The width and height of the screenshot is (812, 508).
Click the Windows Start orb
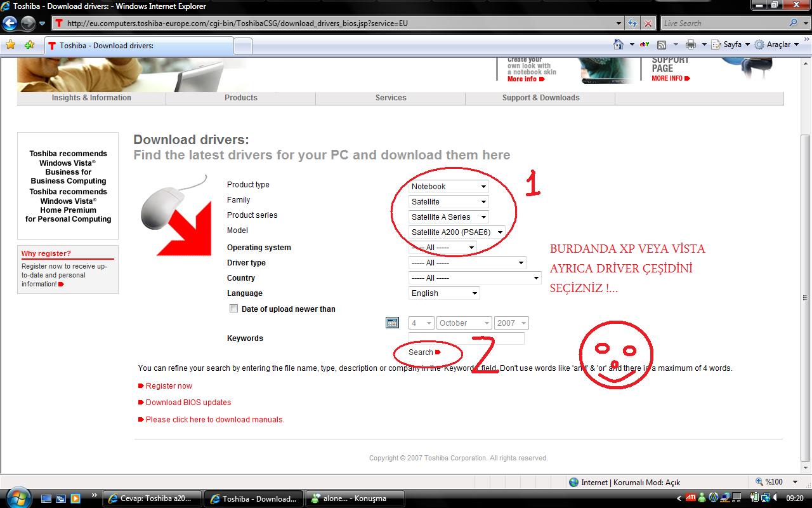coord(17,497)
